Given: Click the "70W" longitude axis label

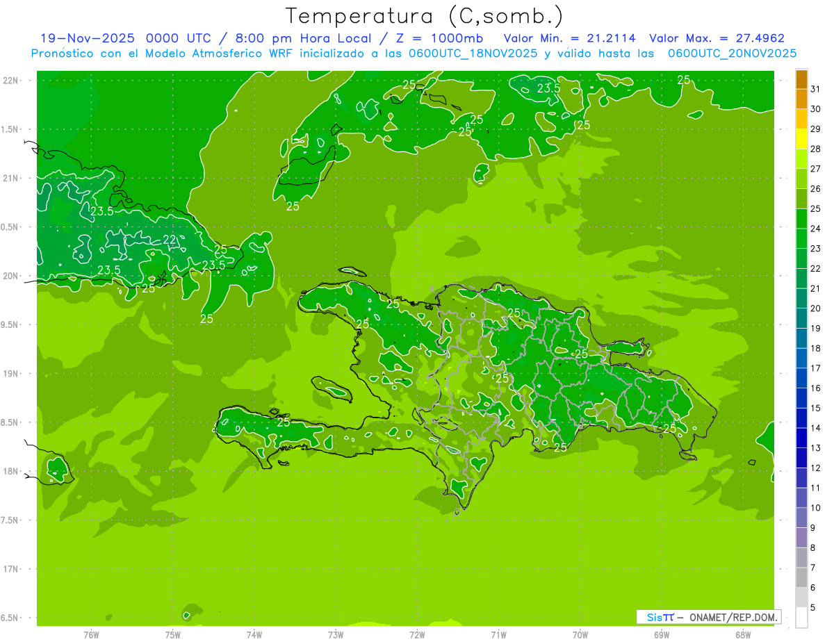Looking at the screenshot, I should 580,634.
